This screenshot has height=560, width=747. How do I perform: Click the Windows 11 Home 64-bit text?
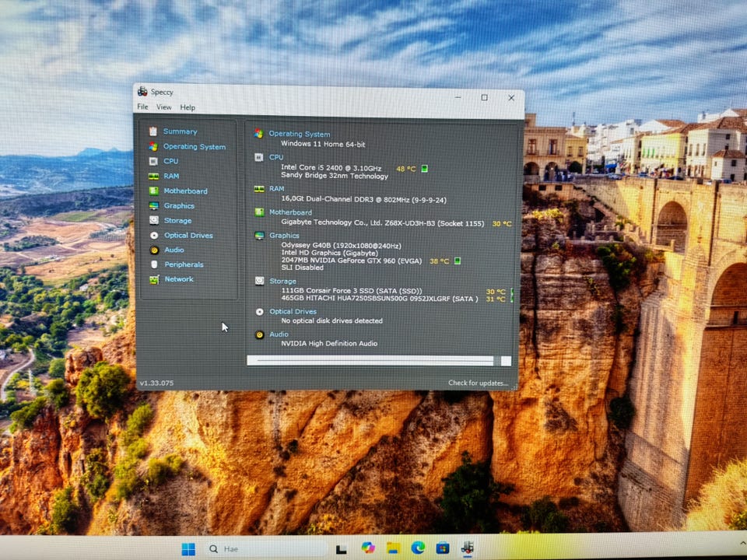[322, 144]
